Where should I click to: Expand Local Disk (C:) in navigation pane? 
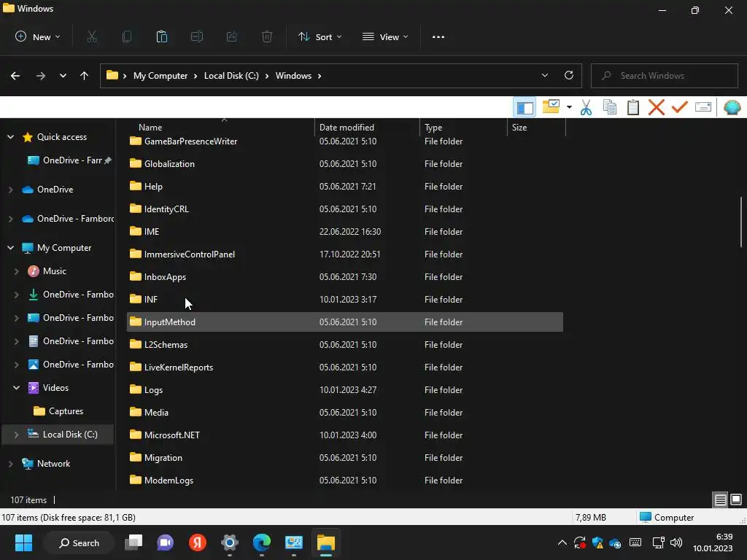(x=17, y=435)
